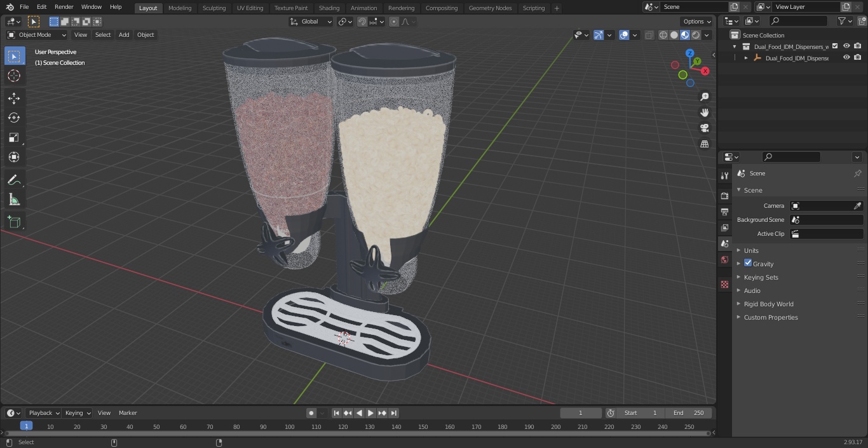Switch to wireframe viewport shading
Viewport: 868px width, 448px height.
click(663, 35)
